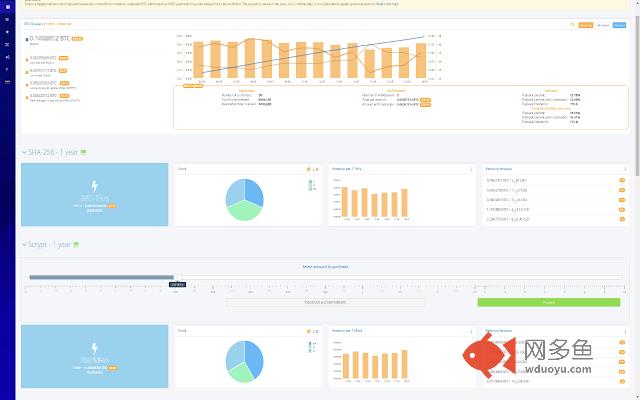This screenshot has width=640, height=400.
Task: Click the purchase amount slider track
Action: [325, 278]
